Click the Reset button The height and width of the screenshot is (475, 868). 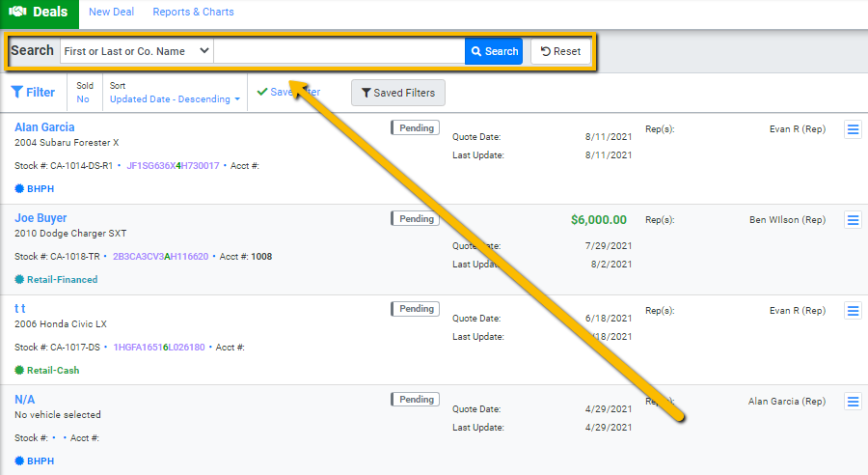560,51
